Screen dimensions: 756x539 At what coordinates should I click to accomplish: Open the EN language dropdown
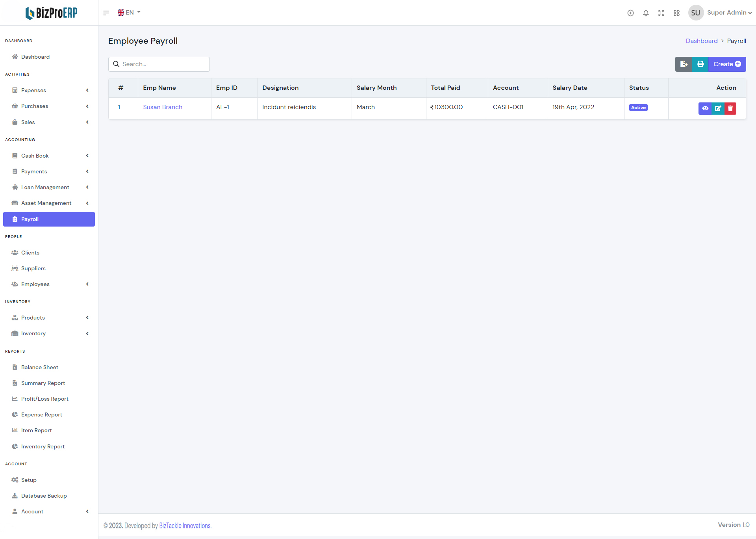tap(129, 13)
